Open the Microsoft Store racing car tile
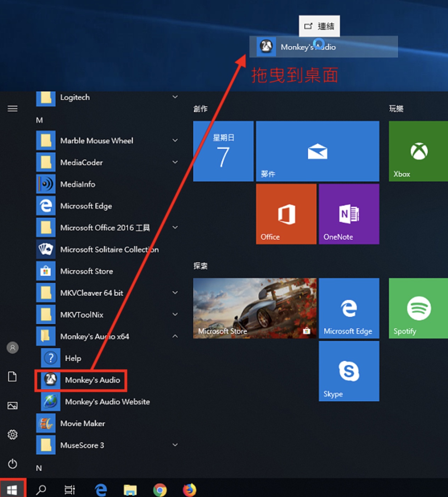The width and height of the screenshot is (448, 497). [x=255, y=308]
